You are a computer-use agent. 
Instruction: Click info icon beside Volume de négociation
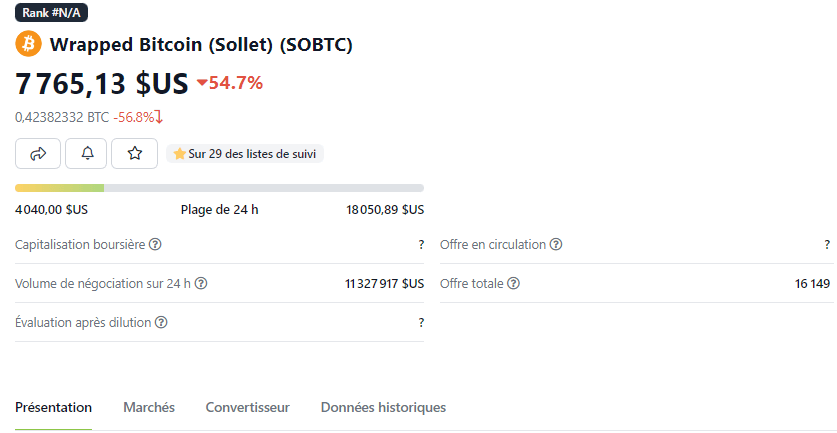201,283
